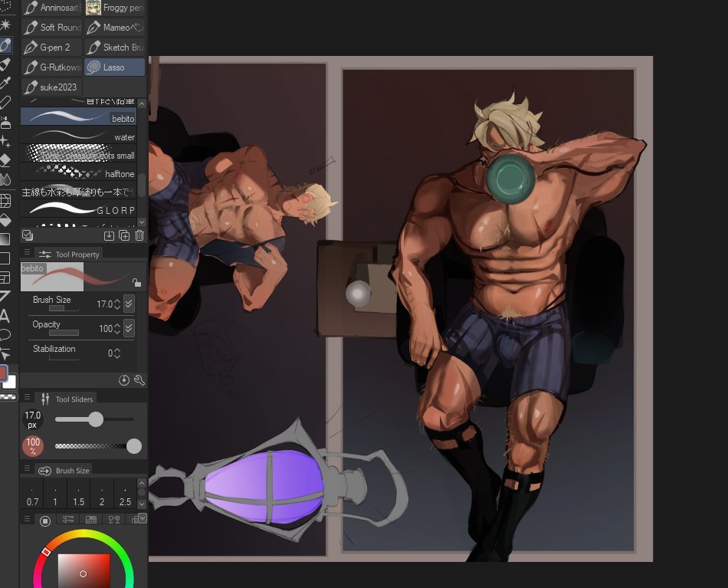Viewport: 728px width, 588px height.
Task: Delete the current sub tool via trash icon
Action: coord(139,235)
